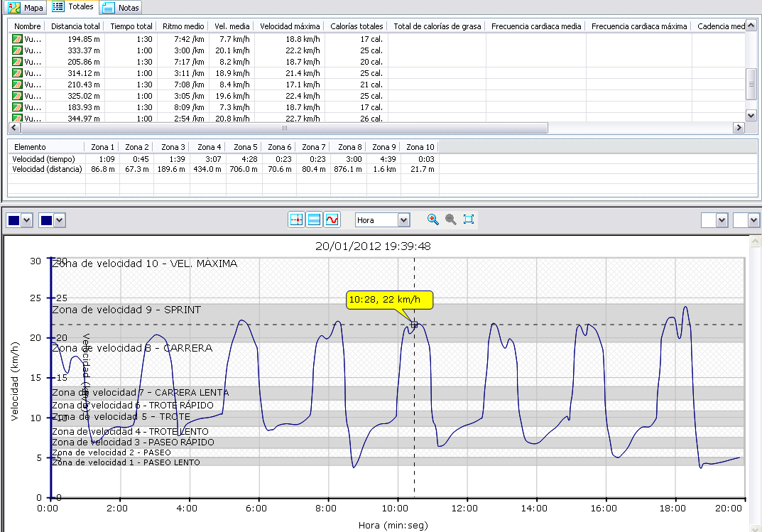The width and height of the screenshot is (762, 532).
Task: Click lap icon in the 210.43 m row
Action: (x=18, y=85)
